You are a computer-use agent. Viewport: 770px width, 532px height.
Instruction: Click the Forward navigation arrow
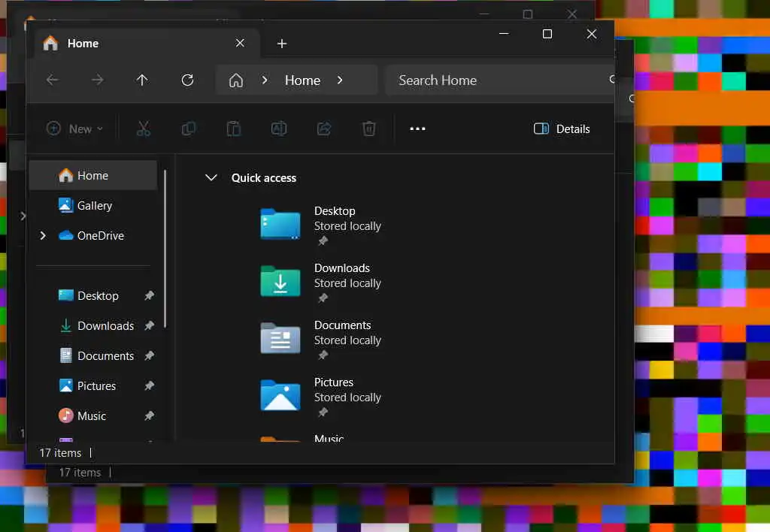(98, 80)
